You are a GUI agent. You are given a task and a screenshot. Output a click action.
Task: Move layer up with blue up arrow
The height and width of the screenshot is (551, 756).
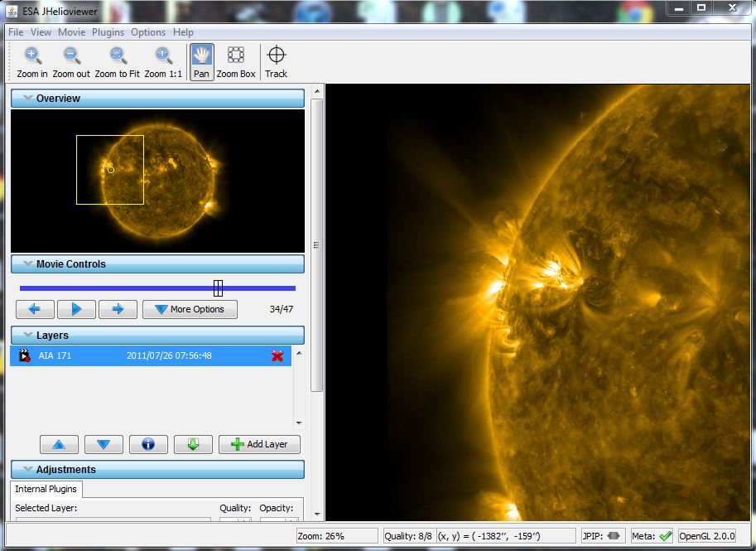[x=59, y=444]
